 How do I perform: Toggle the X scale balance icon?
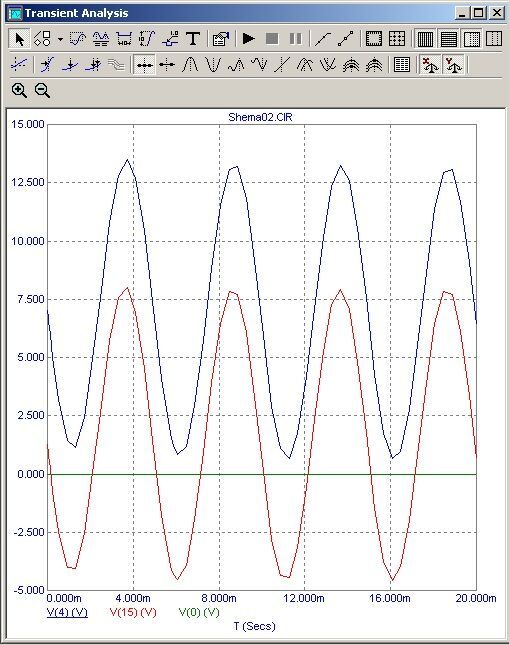pyautogui.click(x=430, y=65)
